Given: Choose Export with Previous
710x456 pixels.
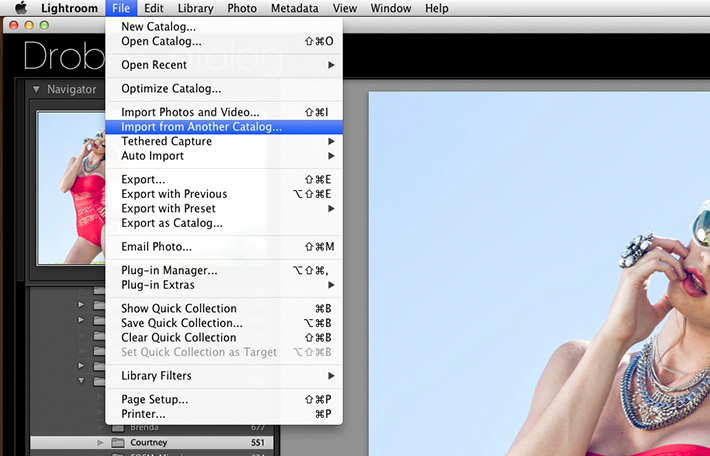Looking at the screenshot, I should 224,194.
